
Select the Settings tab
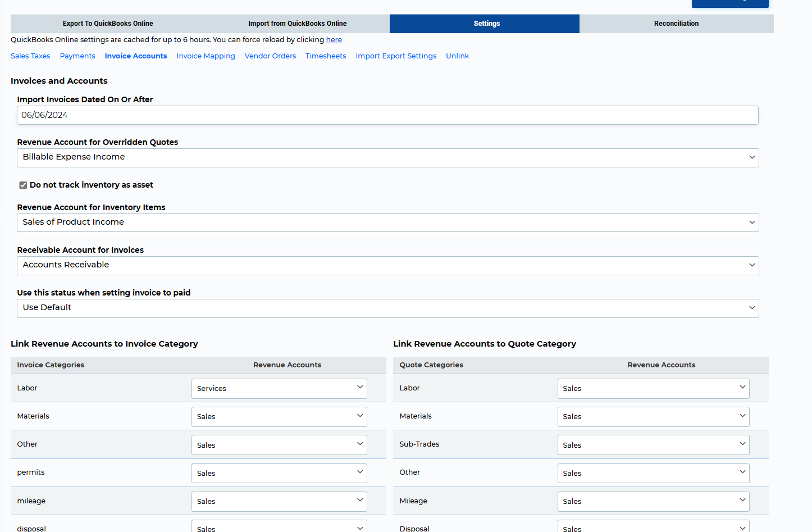(485, 24)
